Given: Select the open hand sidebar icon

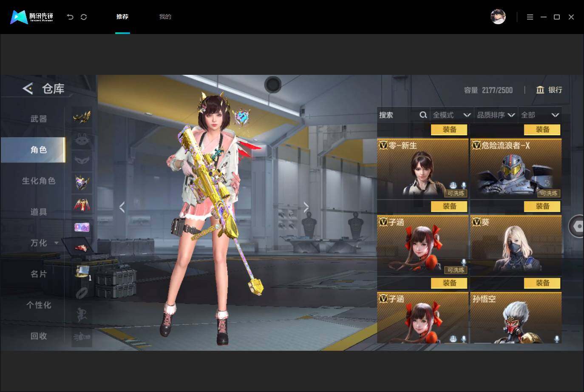Looking at the screenshot, I should coord(82,337).
